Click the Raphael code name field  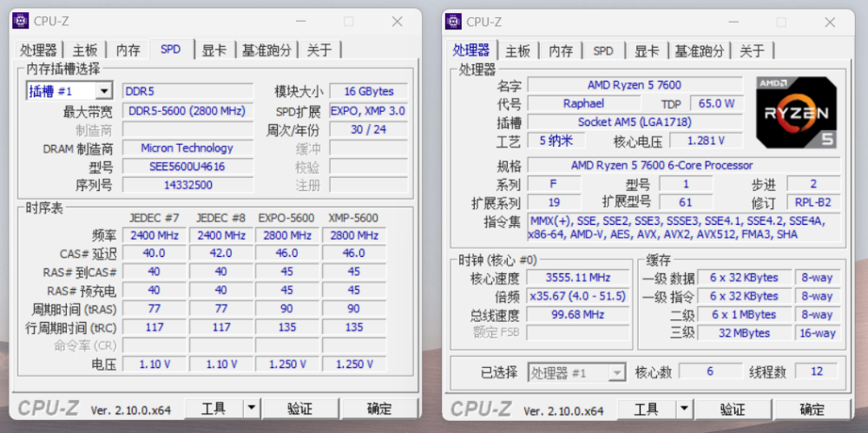[583, 103]
